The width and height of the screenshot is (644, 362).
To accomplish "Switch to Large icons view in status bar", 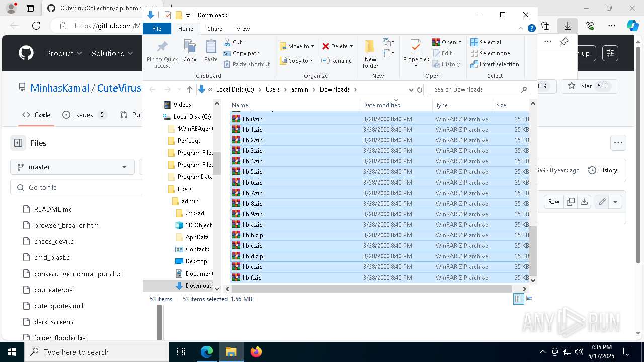I will coord(529,299).
